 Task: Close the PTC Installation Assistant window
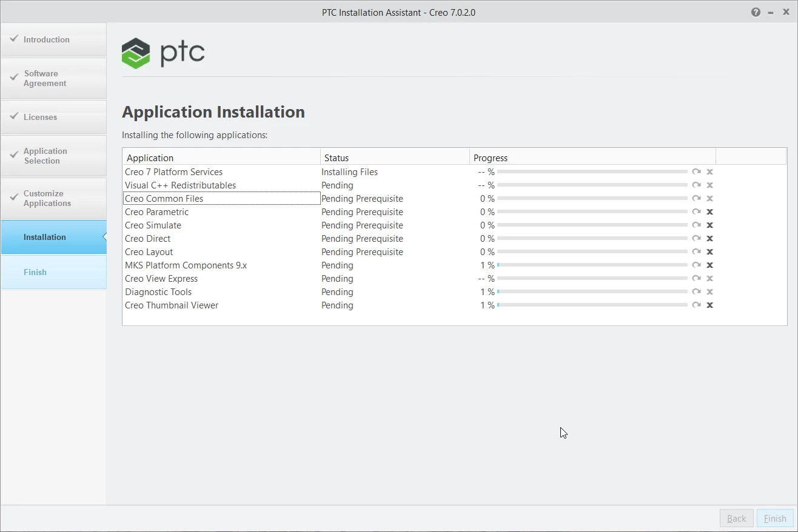[786, 12]
